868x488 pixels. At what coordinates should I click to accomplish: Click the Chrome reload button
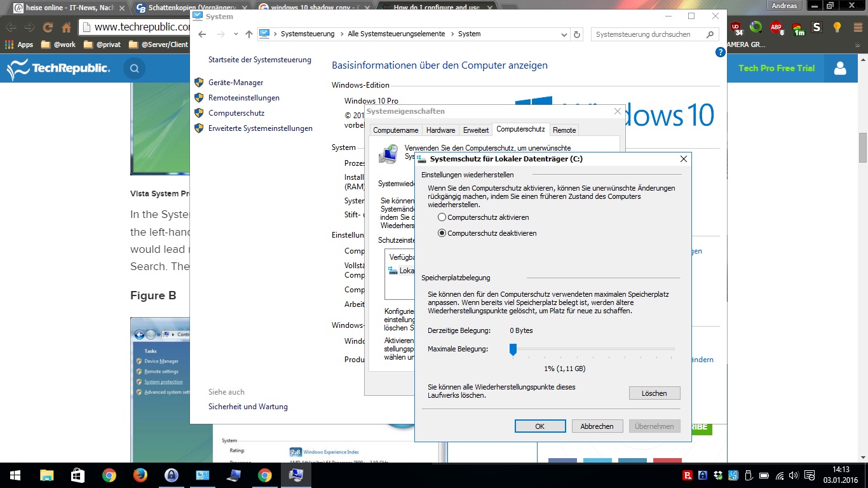pos(48,27)
